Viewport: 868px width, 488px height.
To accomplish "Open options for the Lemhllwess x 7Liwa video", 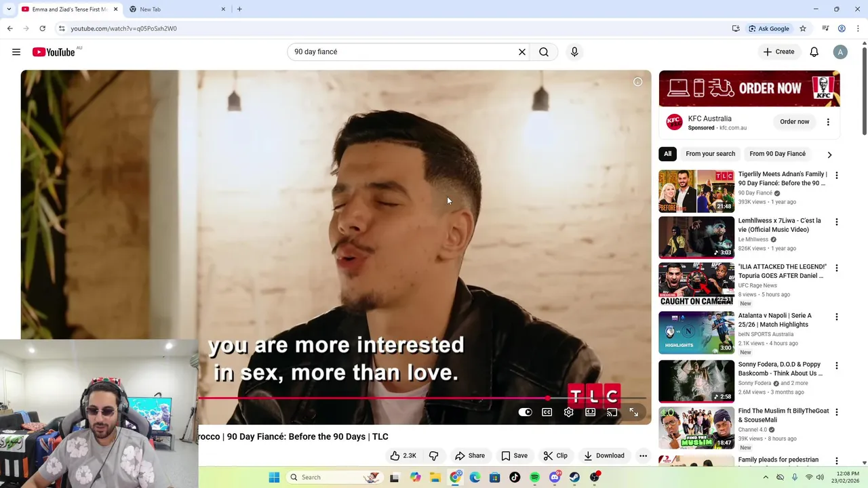I will pyautogui.click(x=836, y=222).
